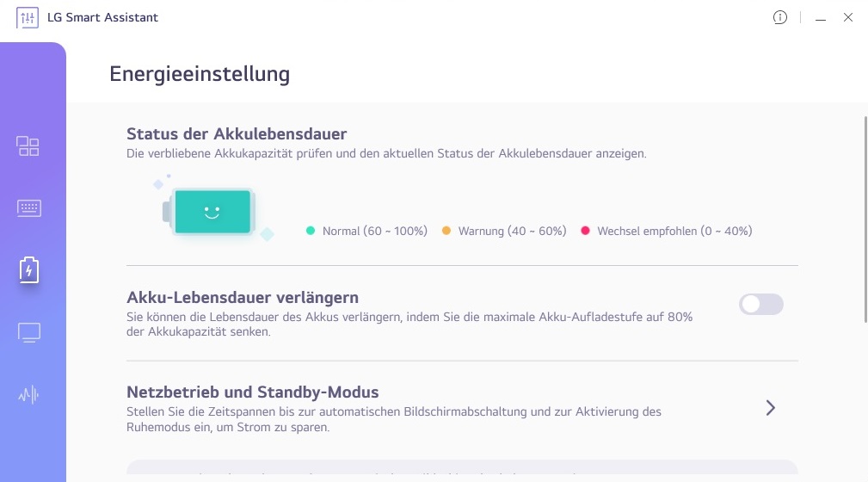Viewport: 868px width, 482px height.
Task: Minimize the LG Smart Assistant window
Action: [821, 17]
